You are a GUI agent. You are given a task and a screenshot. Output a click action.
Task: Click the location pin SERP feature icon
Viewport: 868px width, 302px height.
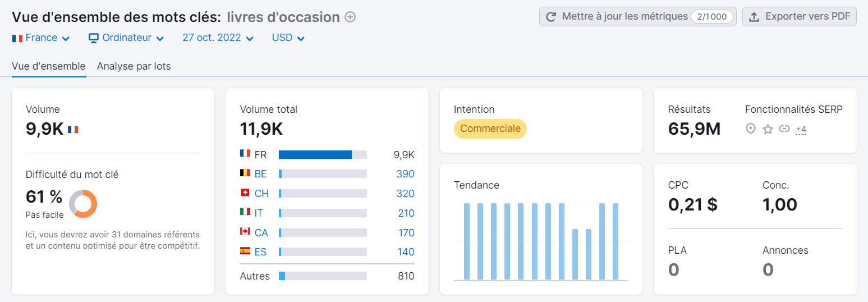(x=751, y=129)
